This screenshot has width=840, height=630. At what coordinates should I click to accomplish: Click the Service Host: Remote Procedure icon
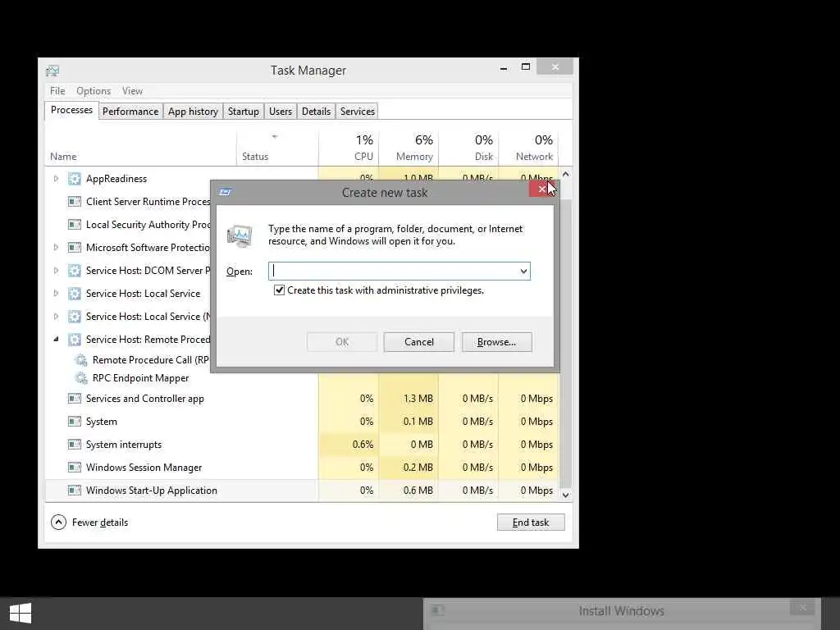[75, 340]
